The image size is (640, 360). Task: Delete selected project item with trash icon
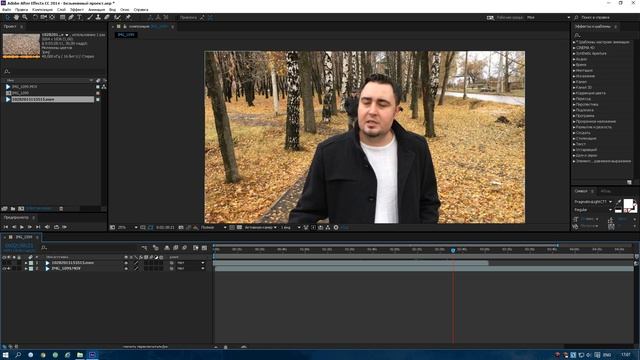[x=61, y=209]
